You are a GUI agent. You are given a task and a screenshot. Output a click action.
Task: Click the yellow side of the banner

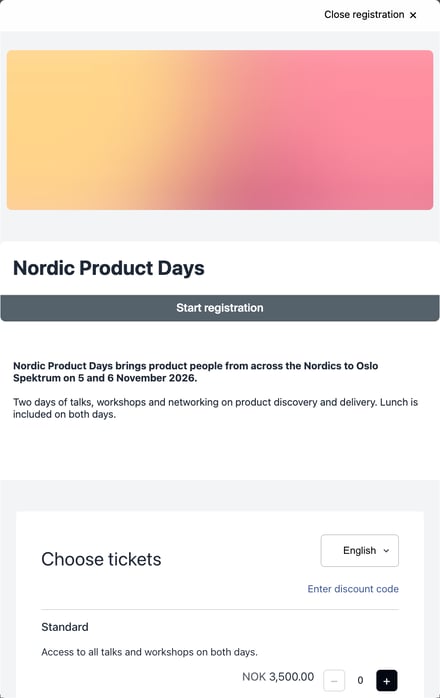(80, 130)
